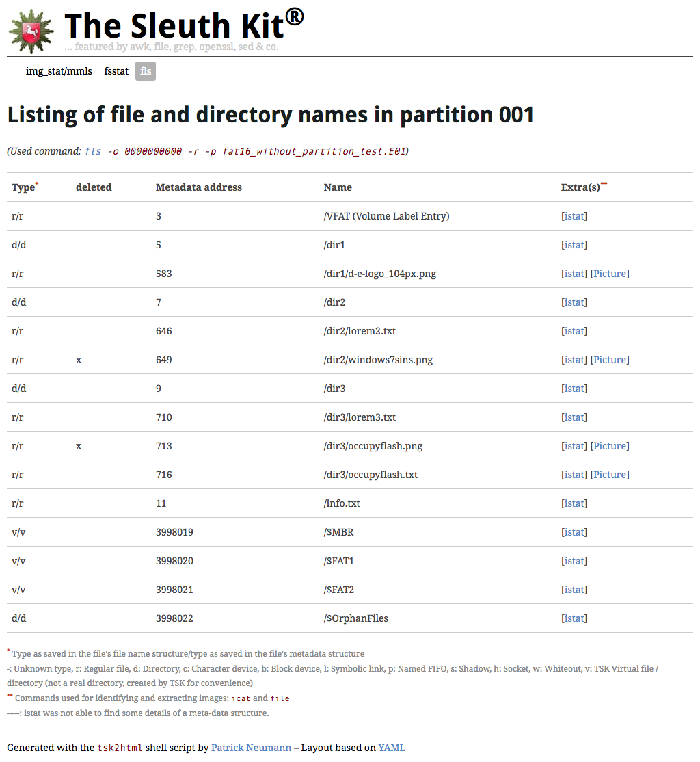Open istat for /VFAT Volume Label Entry

574,215
